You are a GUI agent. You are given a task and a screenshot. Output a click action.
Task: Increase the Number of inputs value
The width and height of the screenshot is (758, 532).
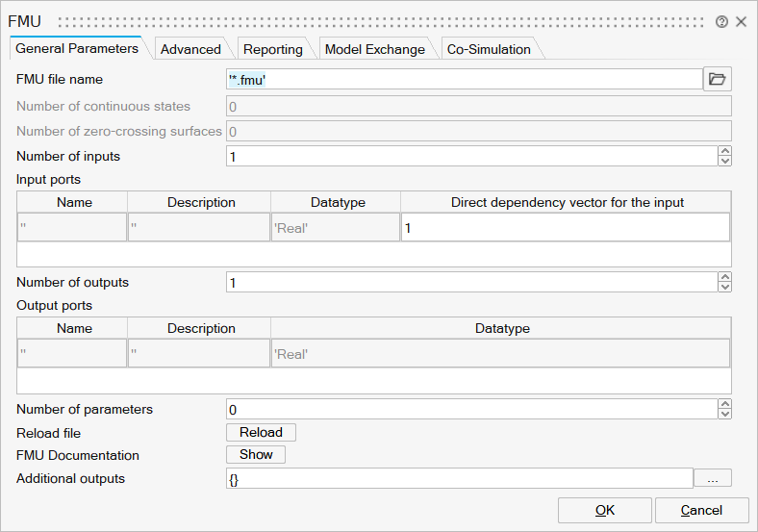[x=725, y=151]
